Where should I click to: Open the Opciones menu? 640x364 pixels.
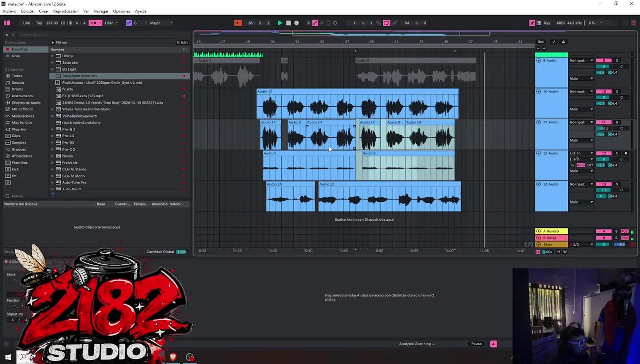pos(121,11)
